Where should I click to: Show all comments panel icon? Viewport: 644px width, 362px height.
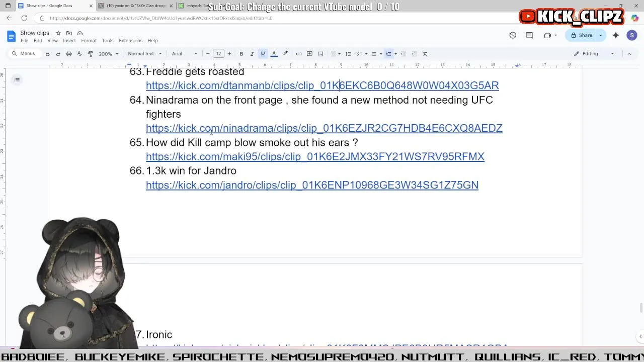(529, 35)
